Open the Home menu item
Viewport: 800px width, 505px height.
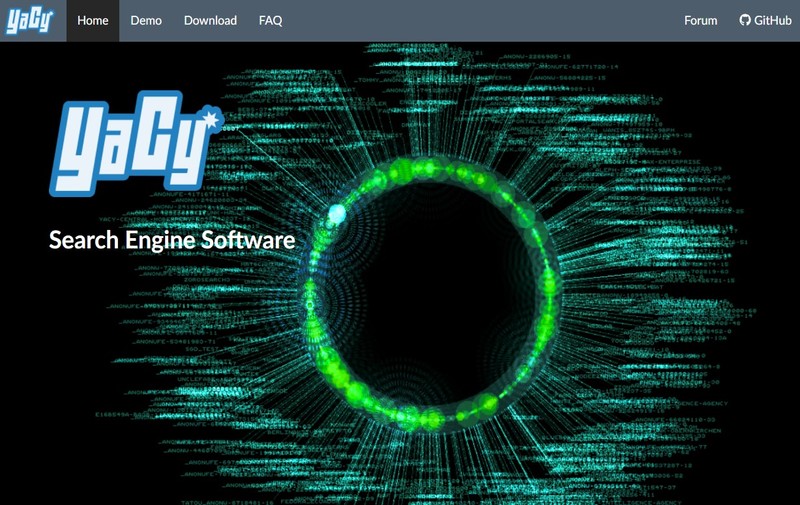(x=93, y=20)
